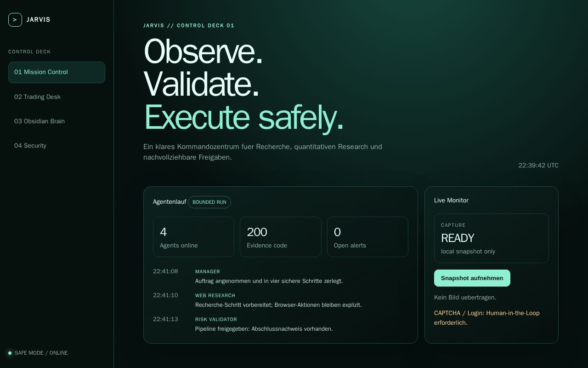Click the 22:41:13 log timestamp
Screen dimensions: 588x368
click(165, 319)
